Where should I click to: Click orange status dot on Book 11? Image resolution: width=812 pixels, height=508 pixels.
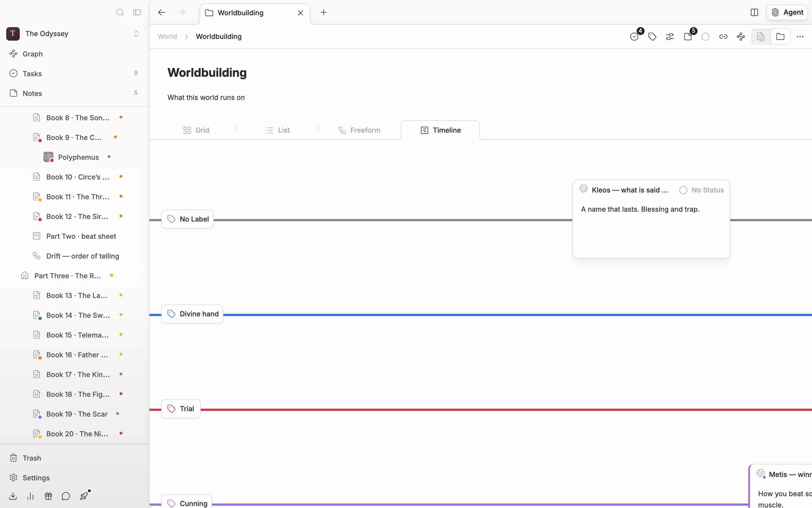pyautogui.click(x=121, y=196)
